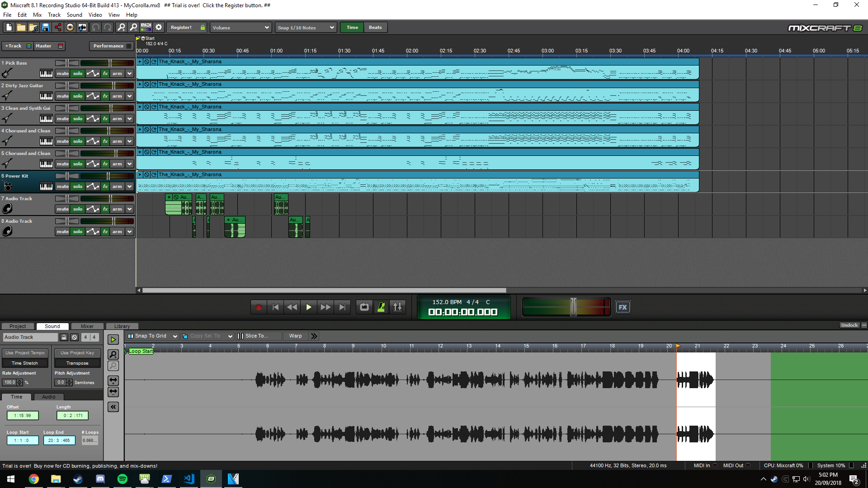Save the project with the floppy disk icon
This screenshot has height=488, width=868.
[45, 28]
